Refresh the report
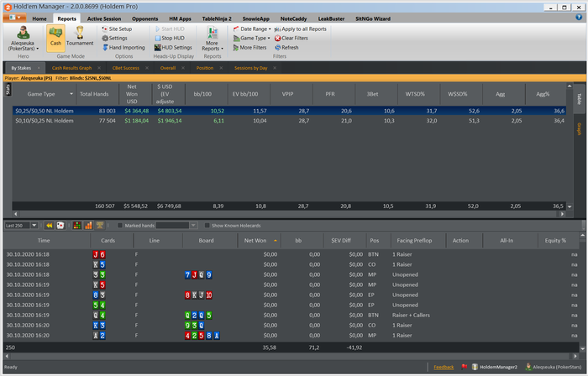The height and width of the screenshot is (376, 588). tap(286, 48)
